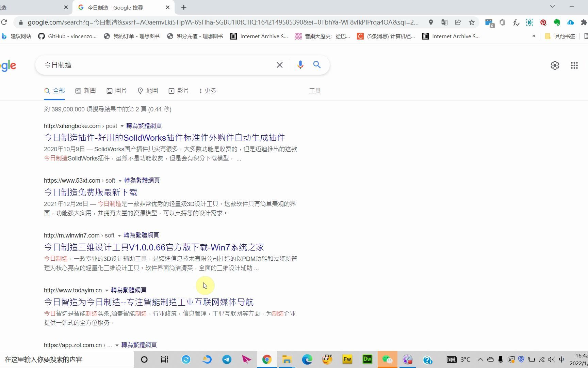Expand the todayim.cn result options arrow
588x368 pixels.
107,290
